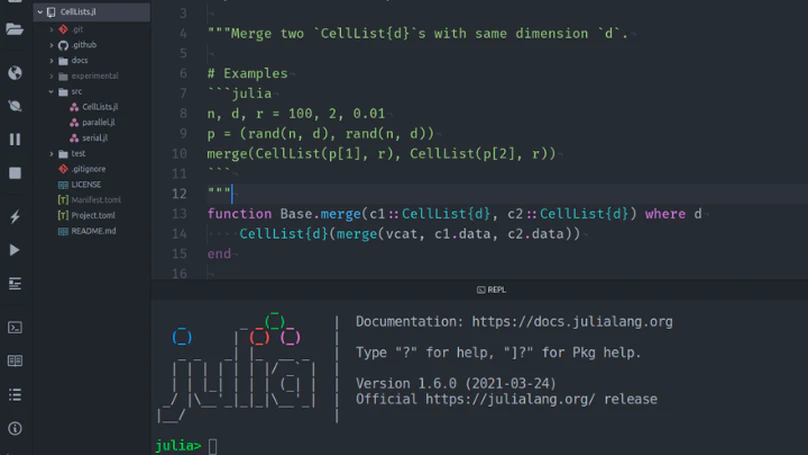Select the REPL tab
Viewport: 808px width, 455px height.
(x=491, y=290)
